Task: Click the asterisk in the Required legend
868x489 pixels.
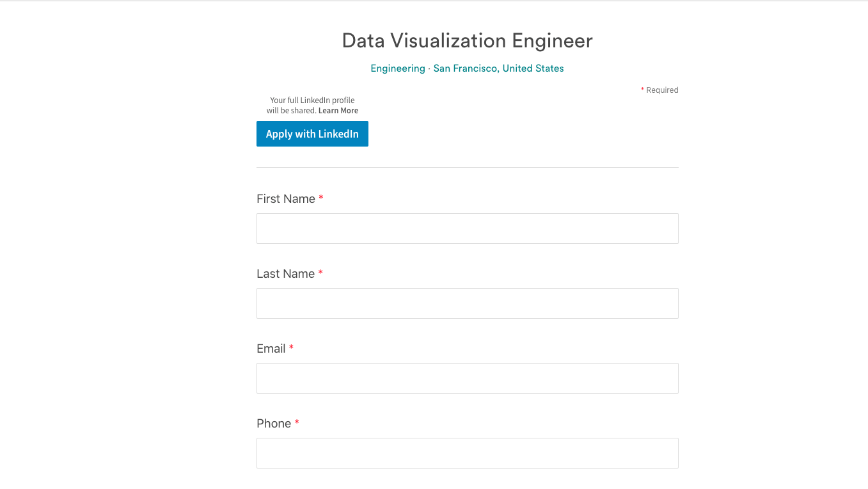Action: click(x=642, y=90)
